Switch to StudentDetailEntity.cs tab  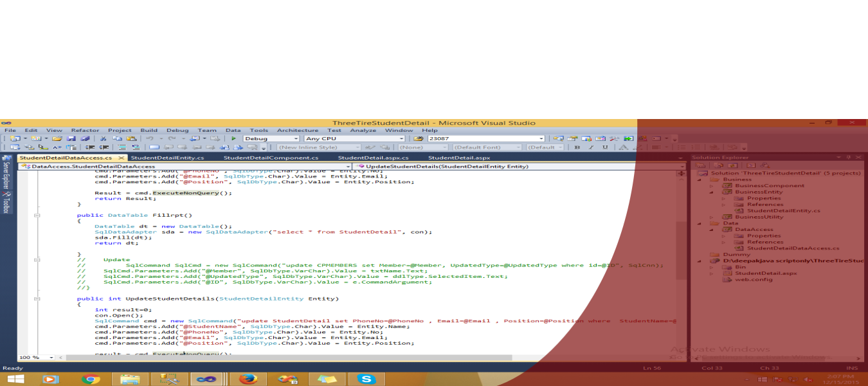tap(167, 158)
